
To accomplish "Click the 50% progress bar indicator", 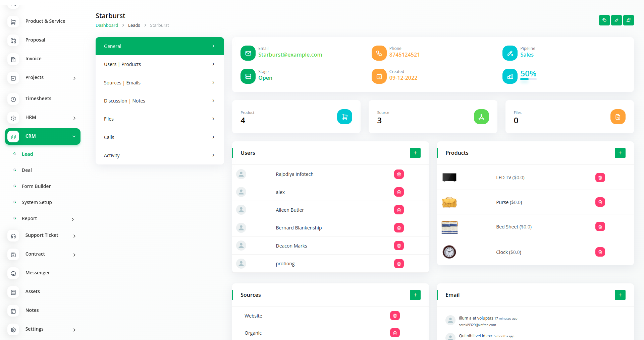I will (x=528, y=79).
